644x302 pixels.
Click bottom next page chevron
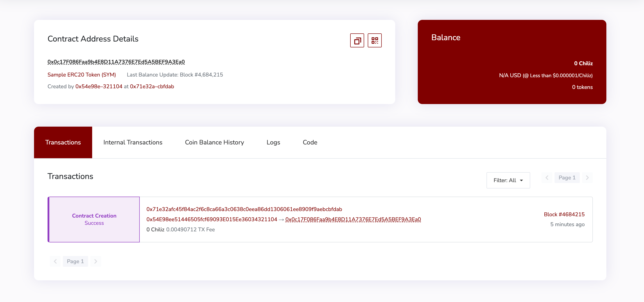(96, 261)
